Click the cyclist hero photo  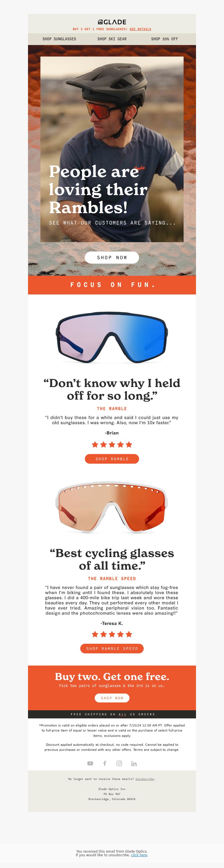(112, 149)
